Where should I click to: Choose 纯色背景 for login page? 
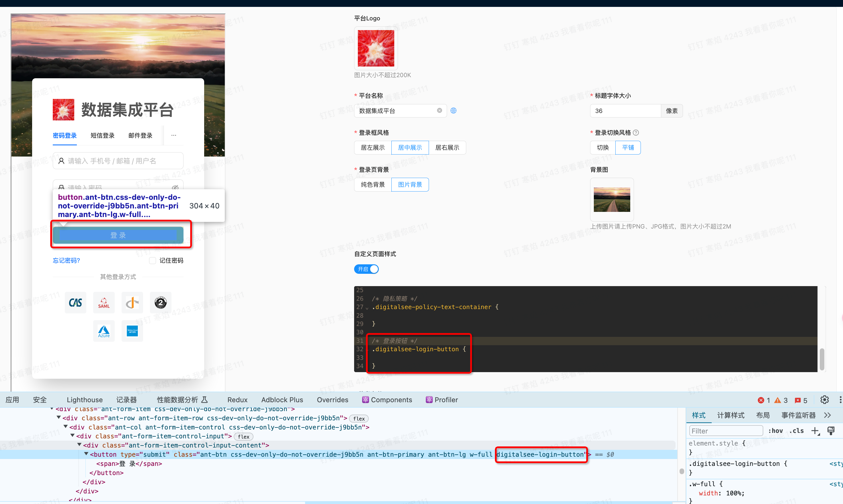pos(372,185)
